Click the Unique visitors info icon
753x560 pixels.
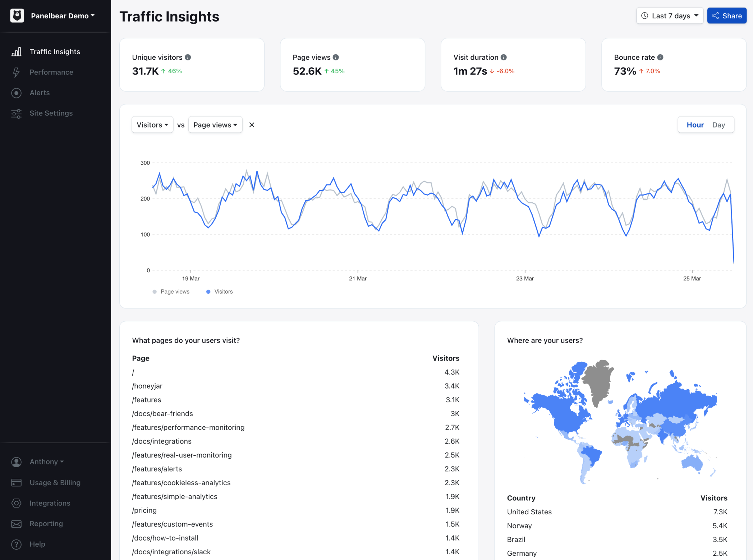pos(188,58)
